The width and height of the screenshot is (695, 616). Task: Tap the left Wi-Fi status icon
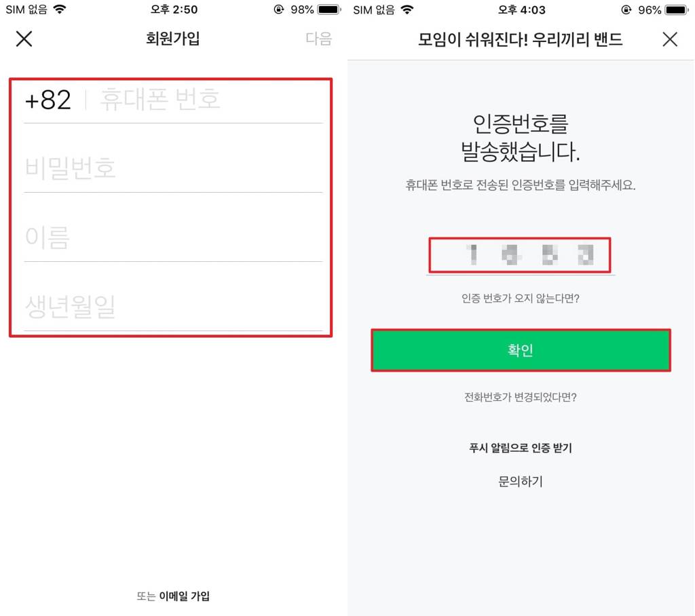pos(60,9)
